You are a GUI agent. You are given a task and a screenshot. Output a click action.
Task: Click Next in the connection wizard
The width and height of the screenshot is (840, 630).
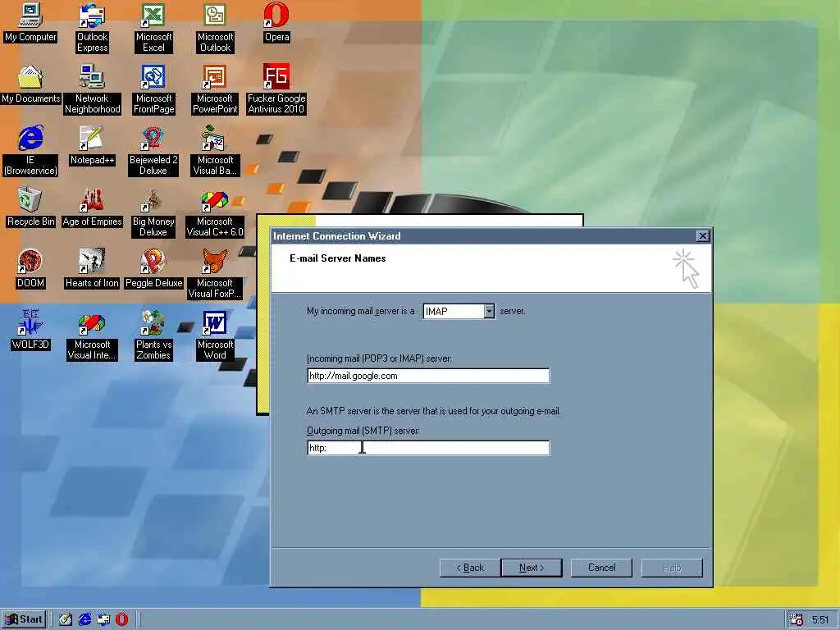click(x=532, y=568)
